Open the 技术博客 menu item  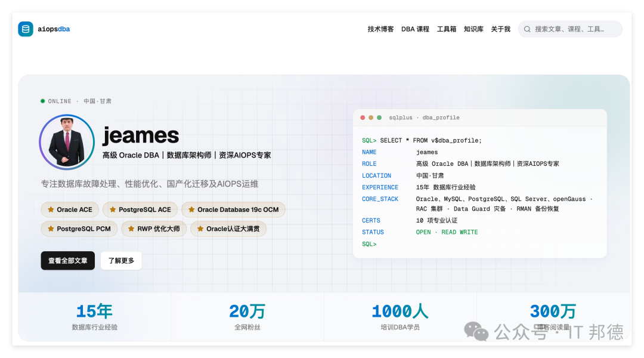pyautogui.click(x=380, y=29)
